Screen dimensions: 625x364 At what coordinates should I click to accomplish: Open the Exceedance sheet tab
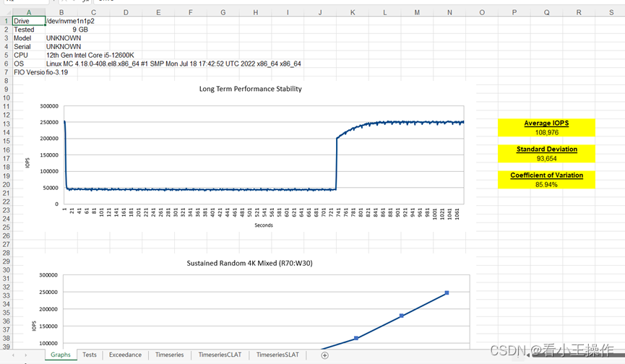[125, 355]
